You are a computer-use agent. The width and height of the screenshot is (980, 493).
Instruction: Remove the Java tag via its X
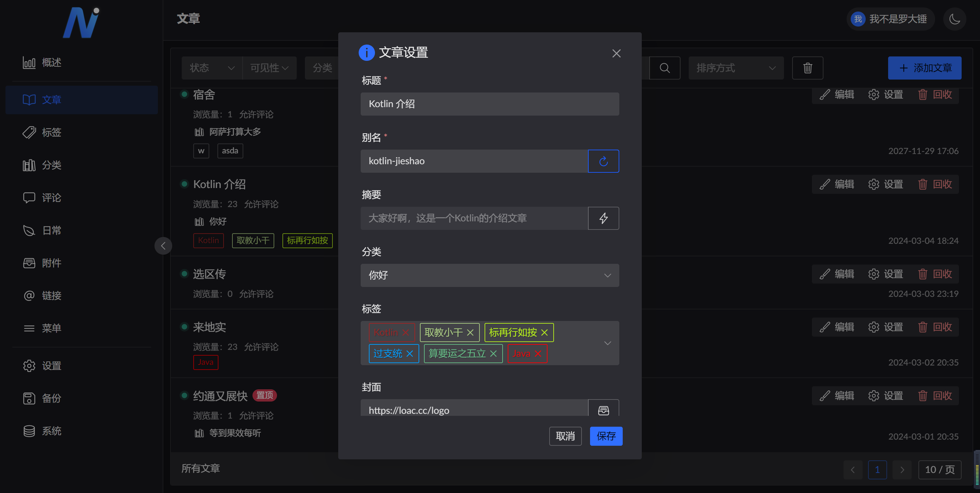[x=538, y=354]
